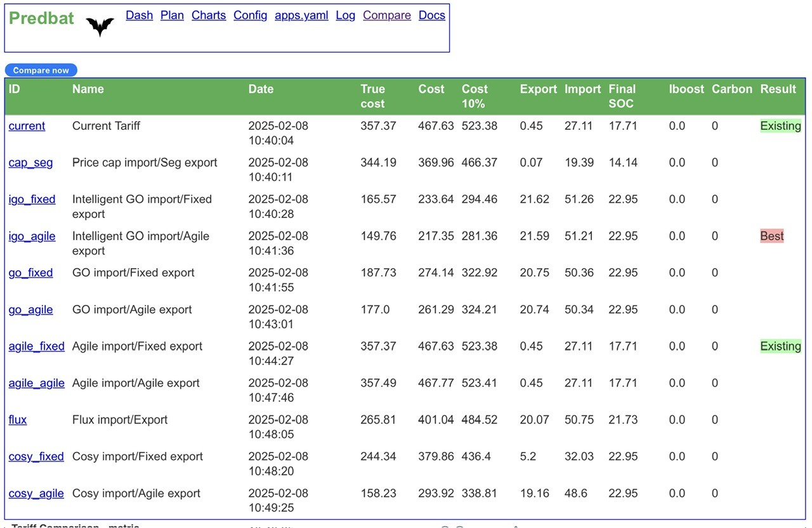Open the cosy_agile tariff link
Image resolution: width=812 pixels, height=528 pixels.
[x=36, y=493]
